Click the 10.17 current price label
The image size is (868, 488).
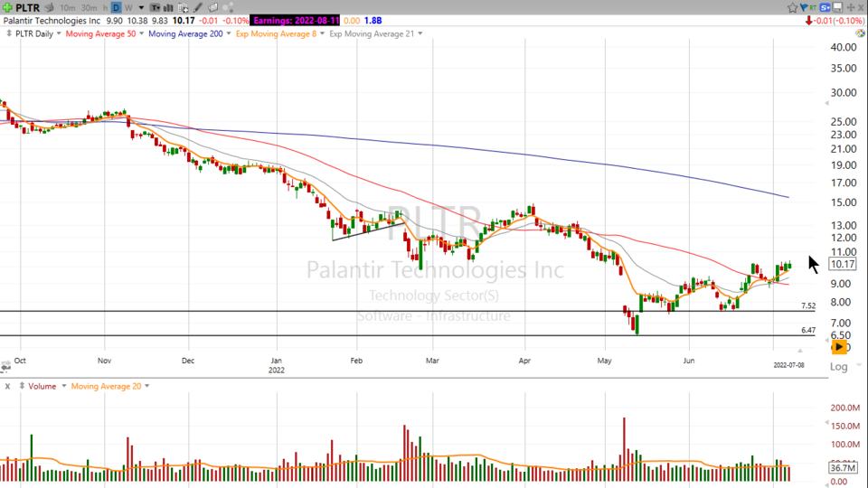(x=843, y=264)
